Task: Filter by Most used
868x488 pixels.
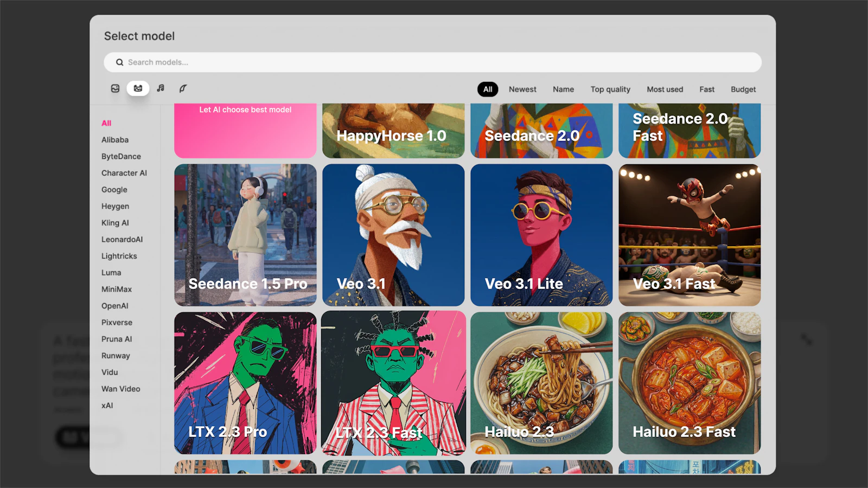Action: 665,89
